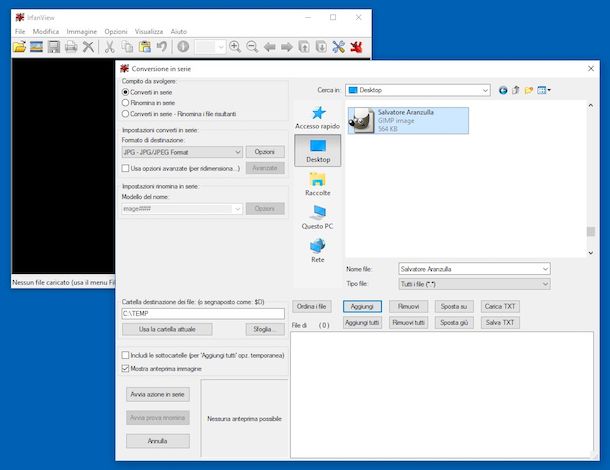Click the Annulla button
Image resolution: width=610 pixels, height=470 pixels.
[x=158, y=441]
